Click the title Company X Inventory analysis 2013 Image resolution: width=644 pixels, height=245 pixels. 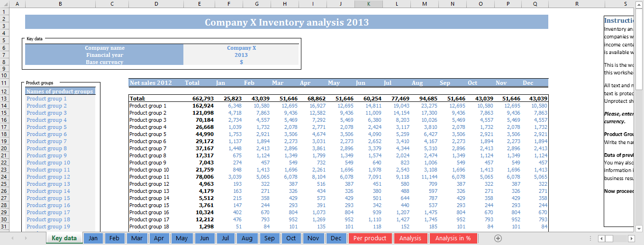tap(287, 22)
